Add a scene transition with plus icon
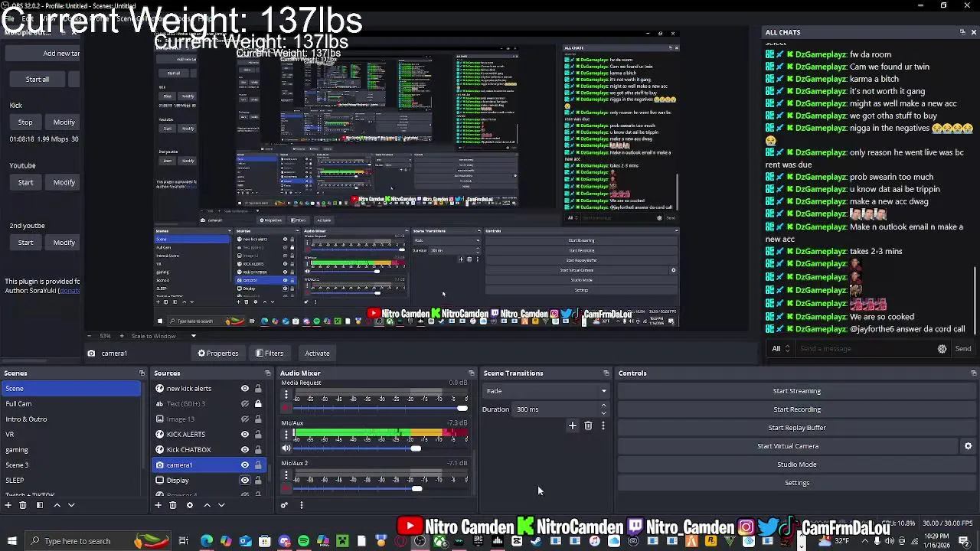This screenshot has height=551, width=980. pos(572,425)
